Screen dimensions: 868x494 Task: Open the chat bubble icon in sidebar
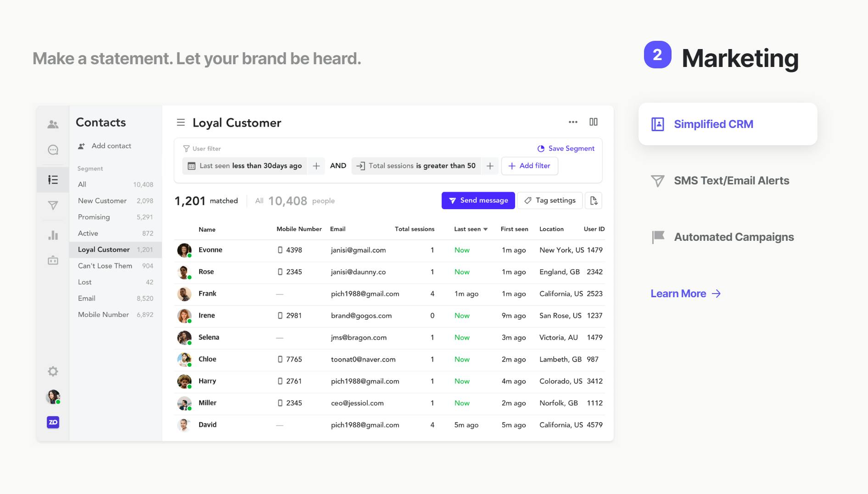(53, 150)
